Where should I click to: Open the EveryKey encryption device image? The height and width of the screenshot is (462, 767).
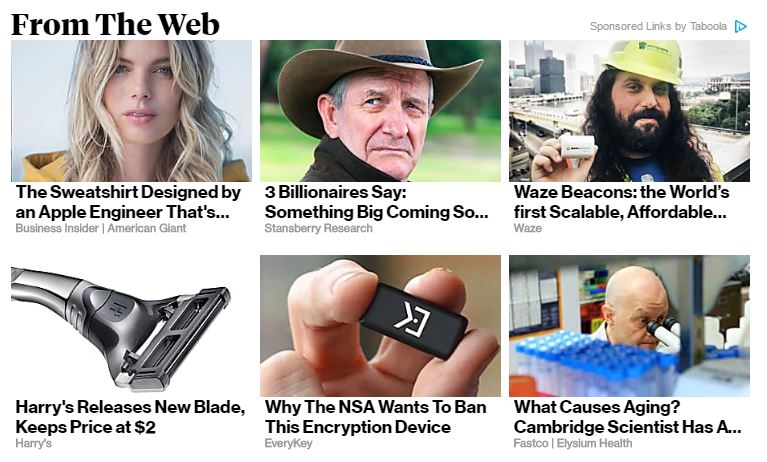tap(380, 326)
